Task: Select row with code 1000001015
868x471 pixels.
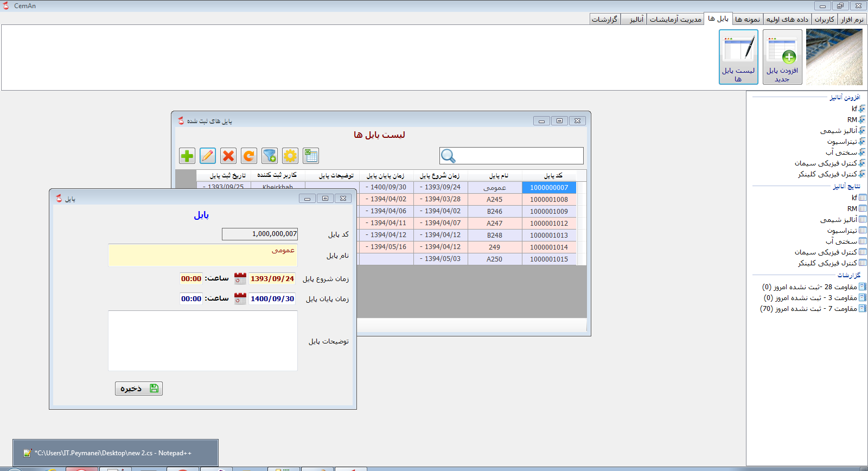Action: (x=549, y=259)
